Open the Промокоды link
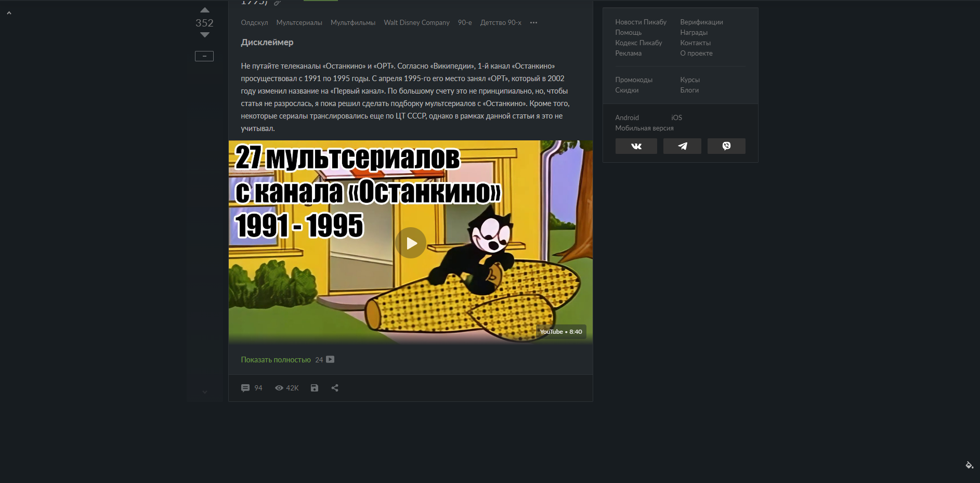The height and width of the screenshot is (483, 980). (634, 80)
